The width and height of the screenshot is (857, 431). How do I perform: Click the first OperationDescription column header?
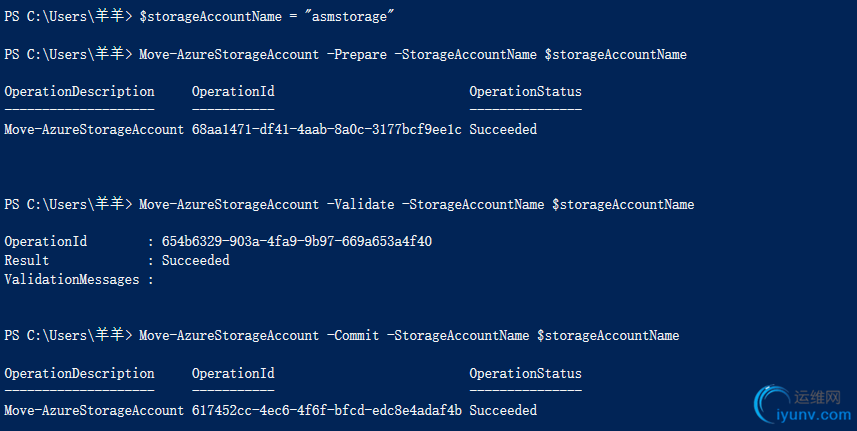(x=79, y=92)
